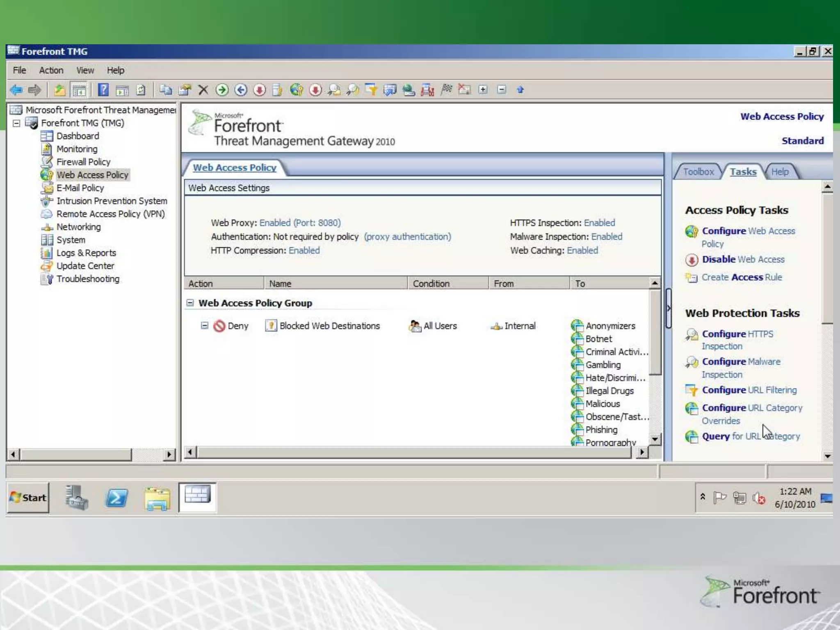Screen dimensions: 840x630
Task: Click the red Disable Web Access icon
Action: [692, 260]
